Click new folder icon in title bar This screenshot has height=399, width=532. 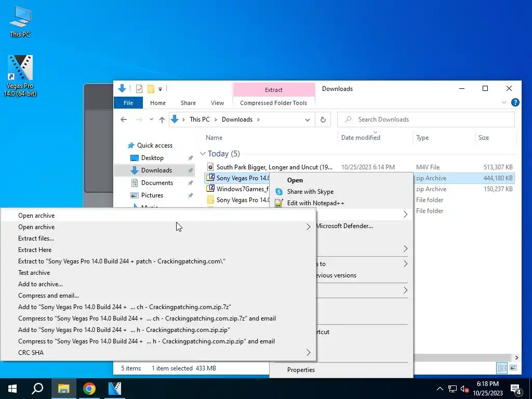[151, 89]
